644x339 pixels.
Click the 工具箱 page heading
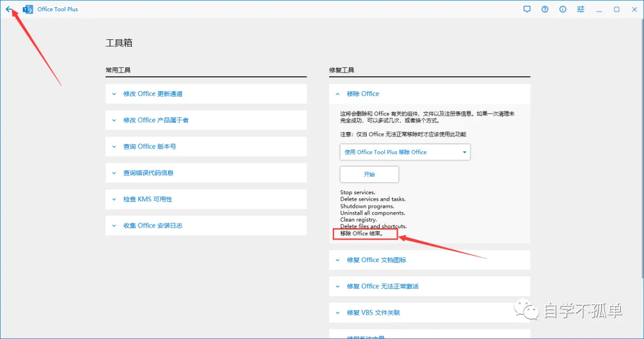click(x=119, y=43)
